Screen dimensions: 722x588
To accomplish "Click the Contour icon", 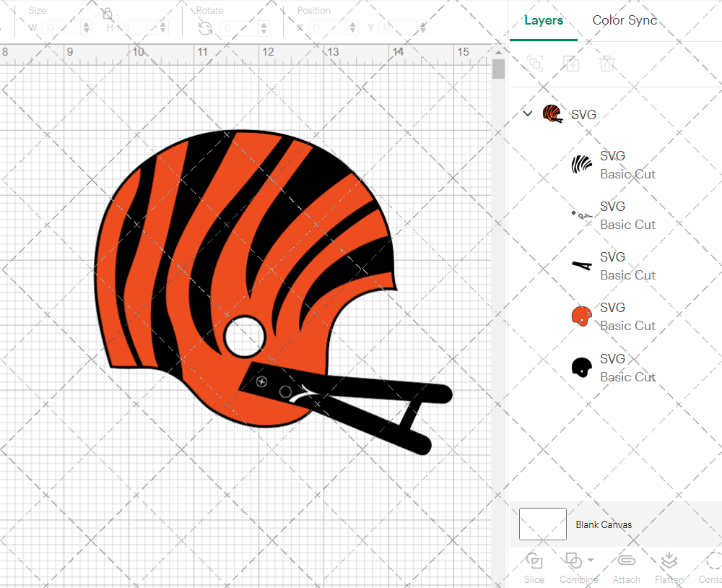I will point(711,562).
